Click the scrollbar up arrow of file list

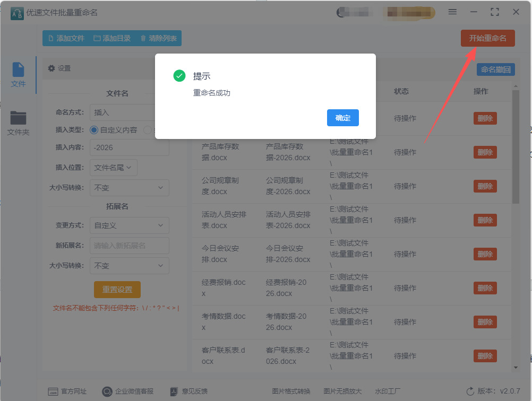click(x=516, y=86)
